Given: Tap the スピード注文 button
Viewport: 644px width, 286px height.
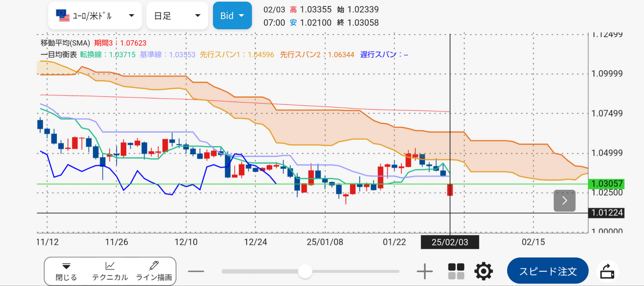Looking at the screenshot, I should [x=548, y=271].
